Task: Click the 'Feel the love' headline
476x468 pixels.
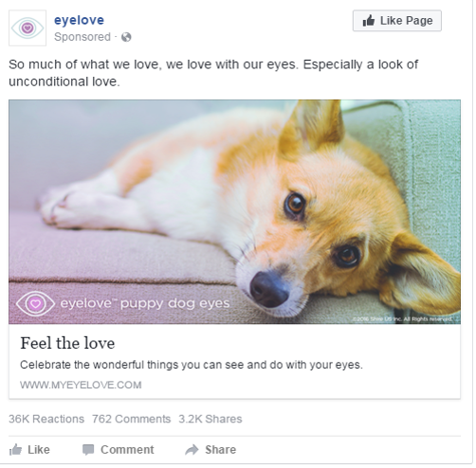Action: coord(67,343)
